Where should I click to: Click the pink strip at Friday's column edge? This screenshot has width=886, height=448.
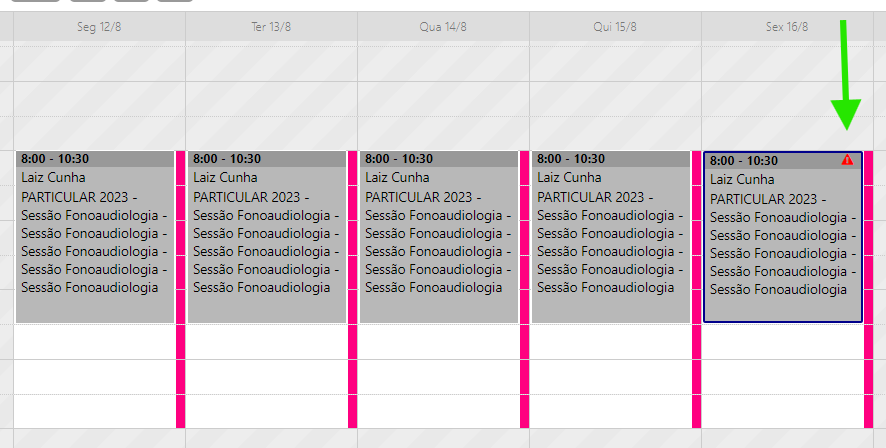(x=869, y=290)
